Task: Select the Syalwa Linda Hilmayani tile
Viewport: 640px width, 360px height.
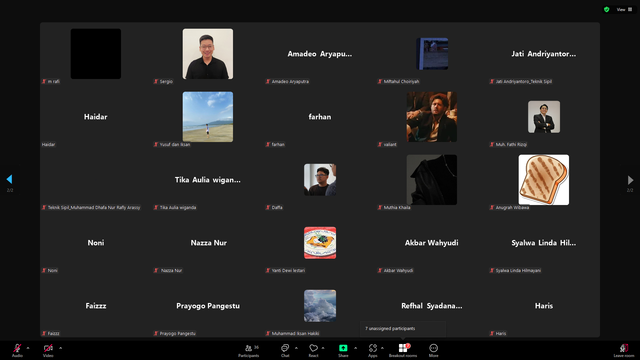Action: coord(544,243)
